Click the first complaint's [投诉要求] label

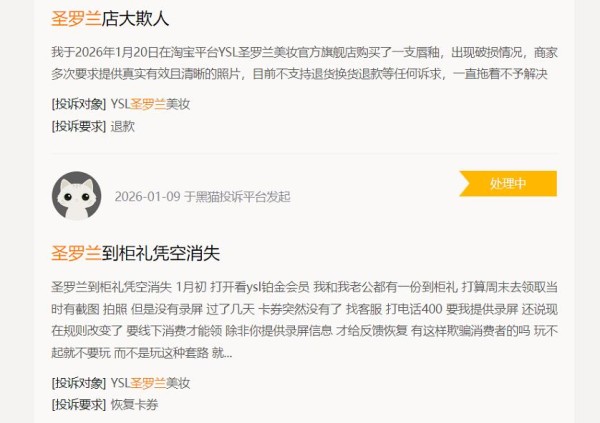[79, 126]
